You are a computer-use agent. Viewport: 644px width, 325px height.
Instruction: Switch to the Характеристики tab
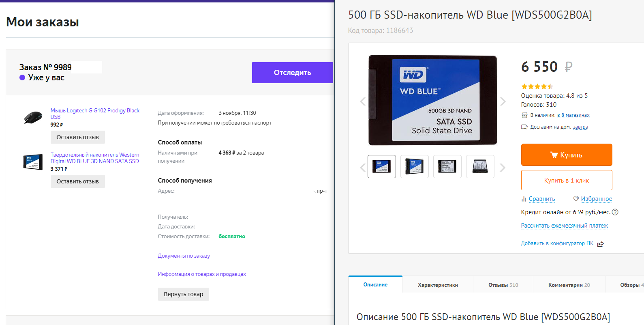click(438, 285)
